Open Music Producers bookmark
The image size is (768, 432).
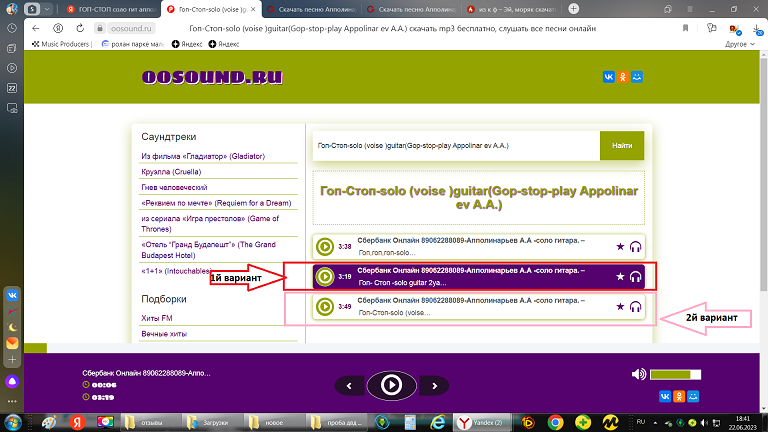pyautogui.click(x=60, y=44)
